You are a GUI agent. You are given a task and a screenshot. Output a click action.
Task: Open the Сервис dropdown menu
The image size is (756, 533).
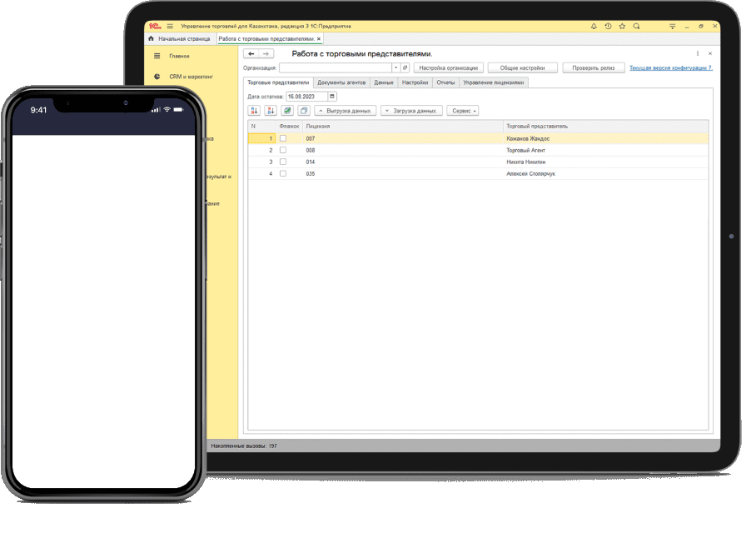click(x=465, y=111)
